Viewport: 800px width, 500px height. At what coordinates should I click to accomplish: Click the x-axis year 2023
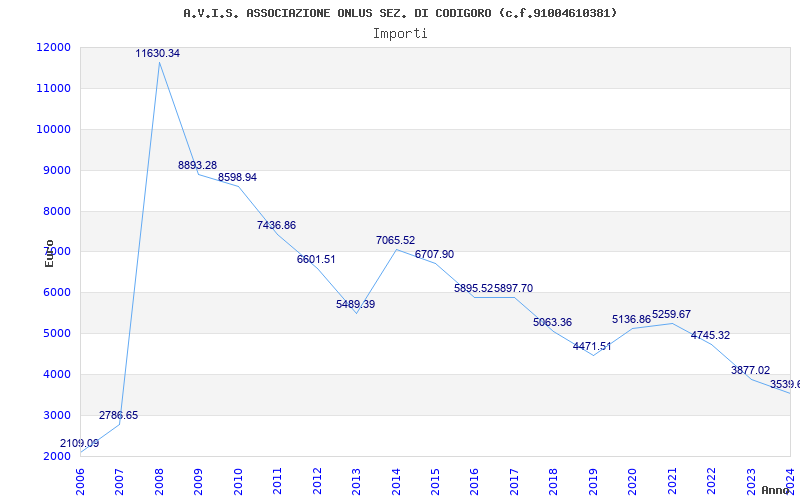pyautogui.click(x=751, y=482)
